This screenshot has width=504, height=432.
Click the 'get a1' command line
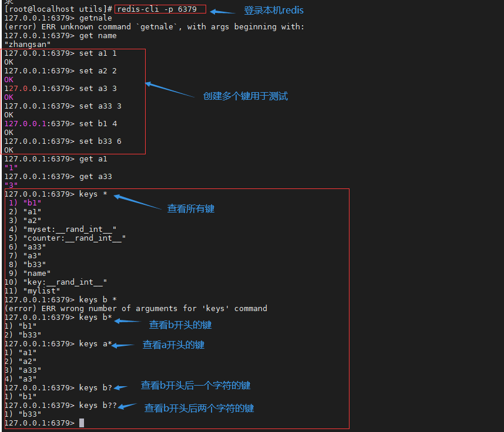pyautogui.click(x=56, y=159)
